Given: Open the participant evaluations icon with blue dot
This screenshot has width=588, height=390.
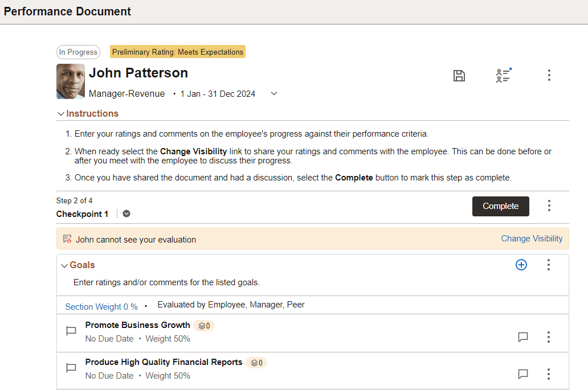Looking at the screenshot, I should coord(503,75).
